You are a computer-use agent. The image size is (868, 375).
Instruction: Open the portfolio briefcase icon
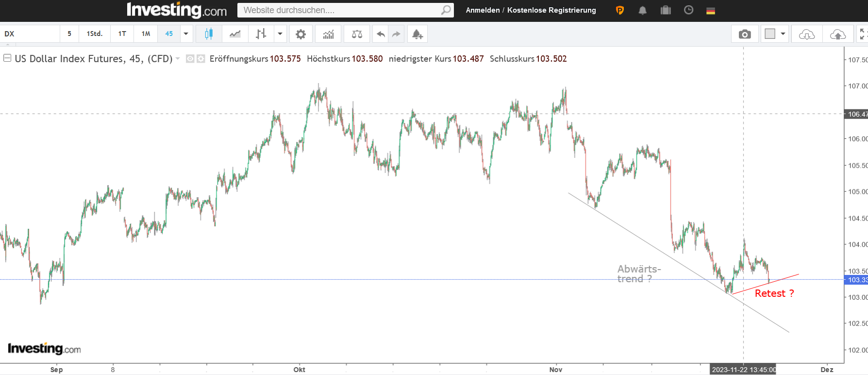tap(666, 10)
